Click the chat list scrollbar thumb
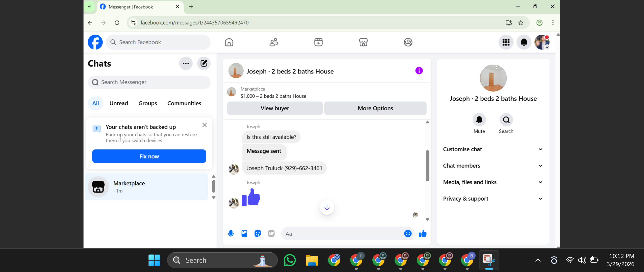This screenshot has height=272, width=644. (x=214, y=186)
